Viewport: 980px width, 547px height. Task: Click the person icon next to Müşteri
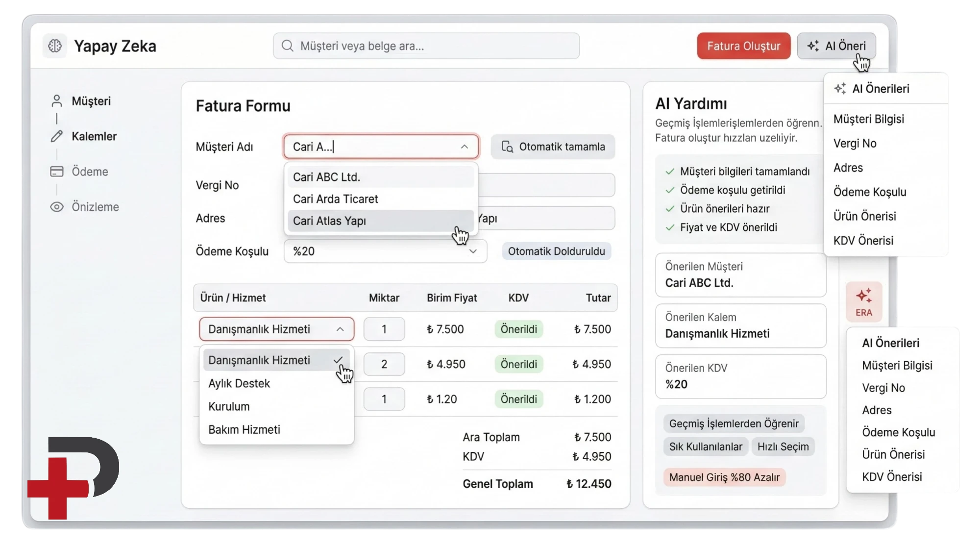[57, 101]
